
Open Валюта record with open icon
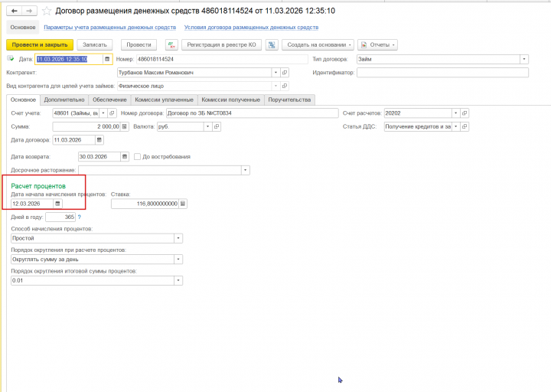click(x=217, y=126)
